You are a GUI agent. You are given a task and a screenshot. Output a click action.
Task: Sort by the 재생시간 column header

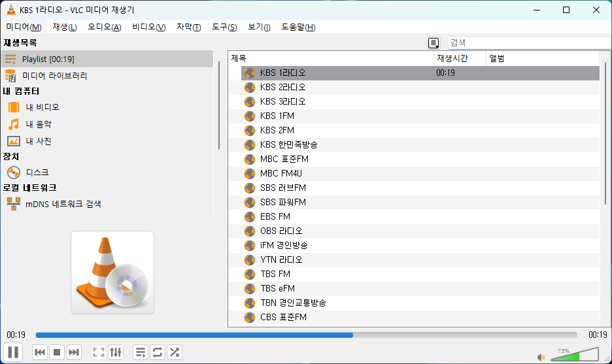pos(460,59)
